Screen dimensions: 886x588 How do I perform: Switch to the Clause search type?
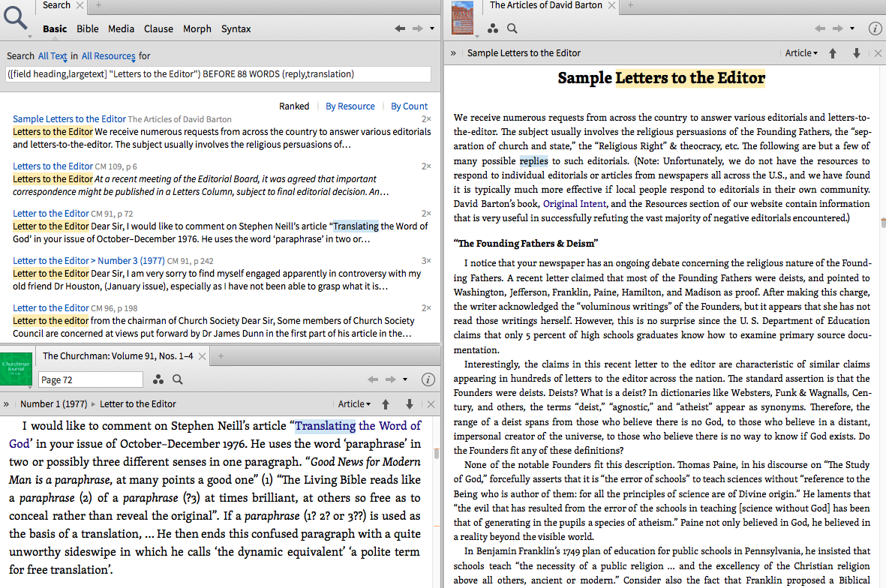(158, 28)
